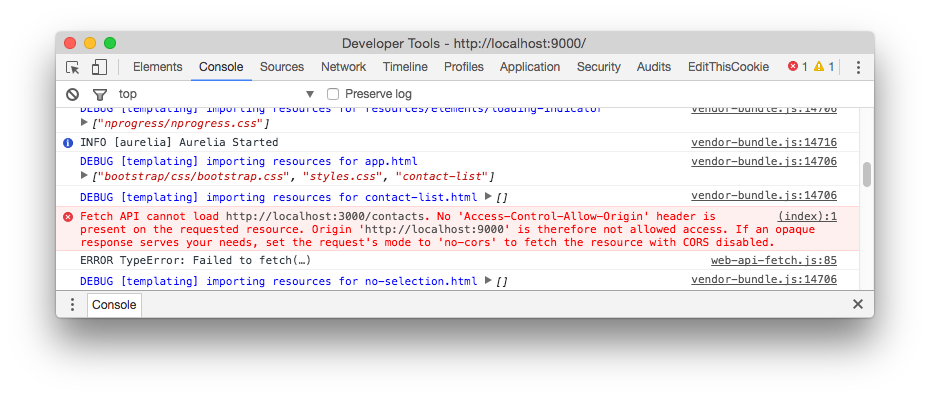930x398 pixels.
Task: Open web-api-fetch.js:85 source link
Action: coord(774,260)
